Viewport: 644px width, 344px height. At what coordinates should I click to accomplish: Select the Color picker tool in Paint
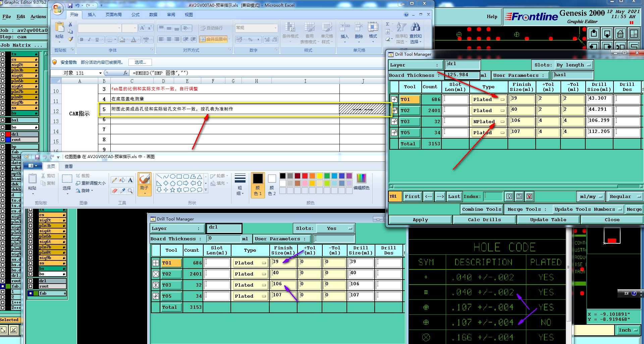pos(122,191)
